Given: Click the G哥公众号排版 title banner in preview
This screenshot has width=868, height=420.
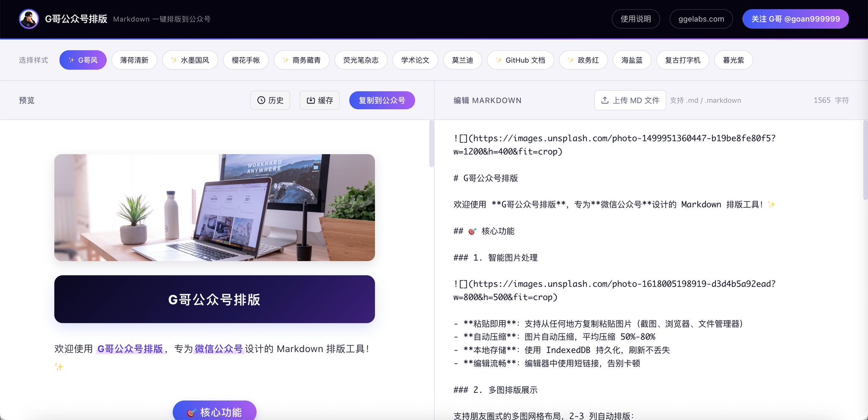Looking at the screenshot, I should click(x=214, y=299).
